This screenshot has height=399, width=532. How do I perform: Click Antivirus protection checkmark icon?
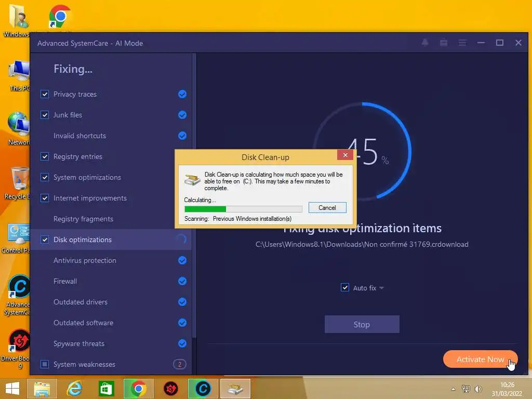[x=182, y=260]
